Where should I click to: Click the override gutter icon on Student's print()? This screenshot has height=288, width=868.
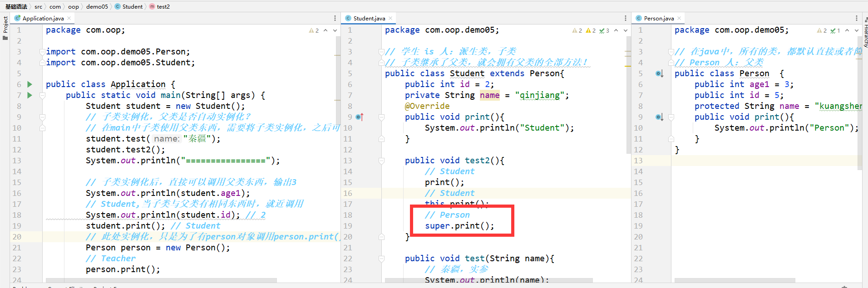pos(360,117)
